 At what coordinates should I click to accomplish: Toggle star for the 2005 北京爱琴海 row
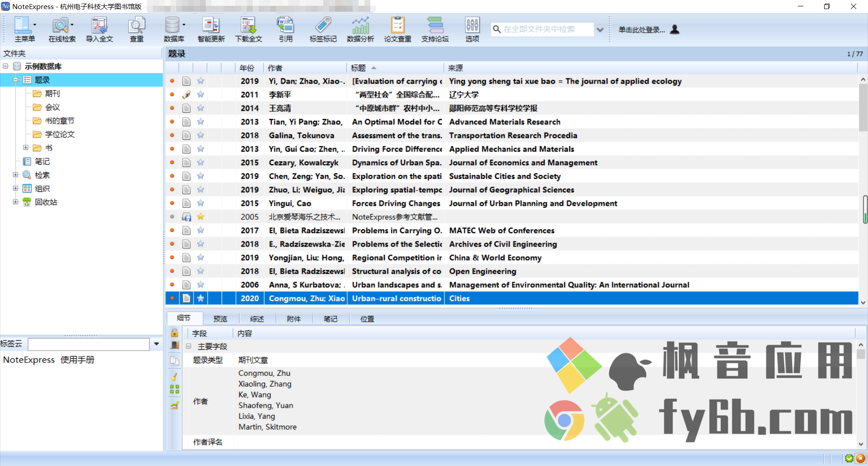coord(201,217)
